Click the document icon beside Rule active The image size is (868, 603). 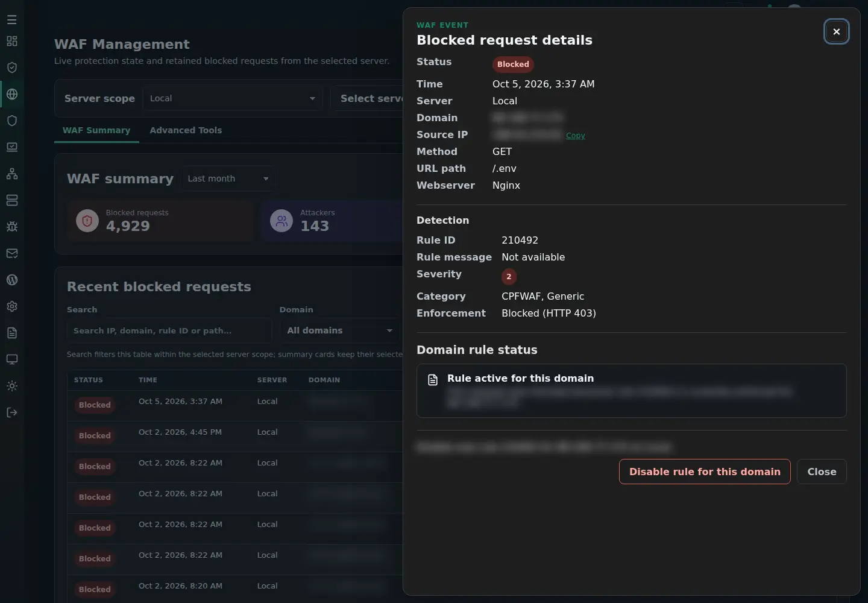point(433,380)
